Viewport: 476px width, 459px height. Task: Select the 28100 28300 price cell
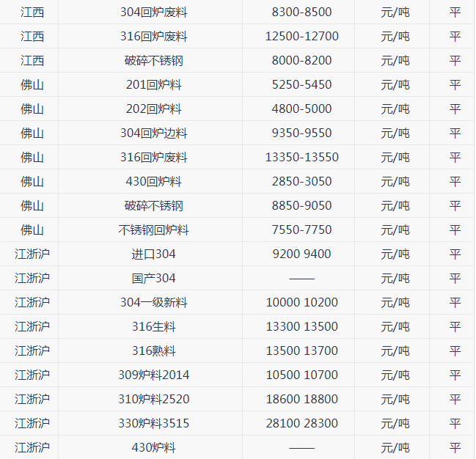click(301, 423)
